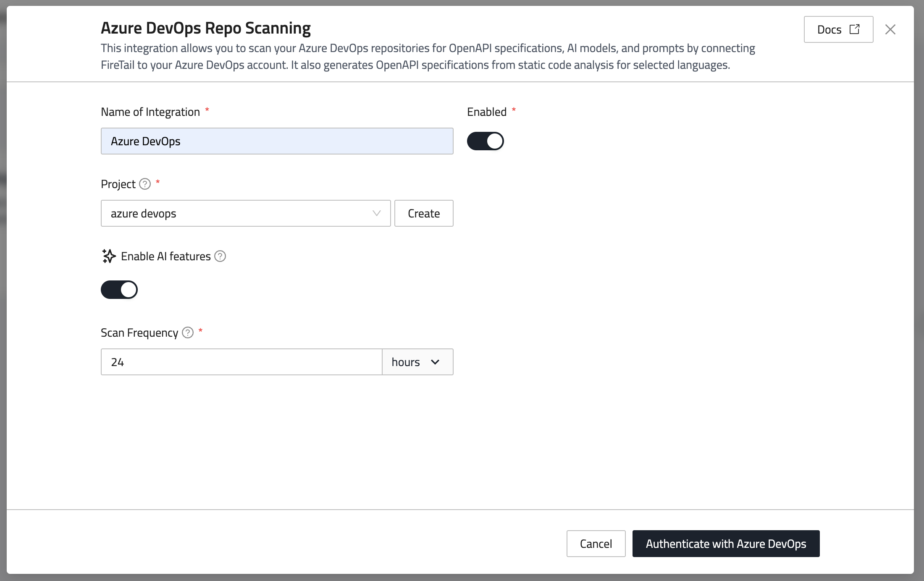924x581 pixels.
Task: Click the Enable AI features label text
Action: point(165,256)
